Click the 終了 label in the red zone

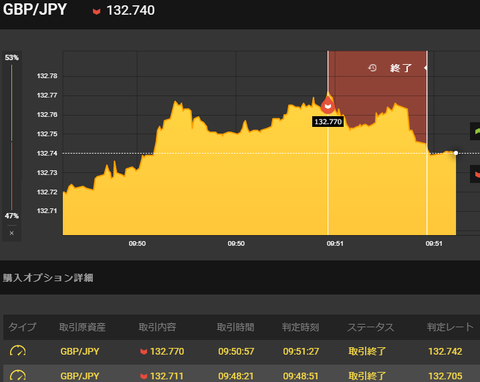point(401,68)
